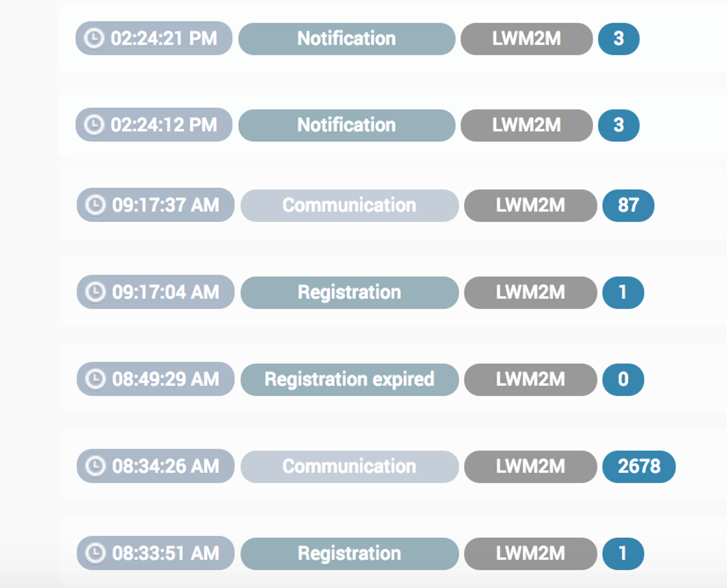Click the clock icon beside 02:24:21 PM

[94, 39]
